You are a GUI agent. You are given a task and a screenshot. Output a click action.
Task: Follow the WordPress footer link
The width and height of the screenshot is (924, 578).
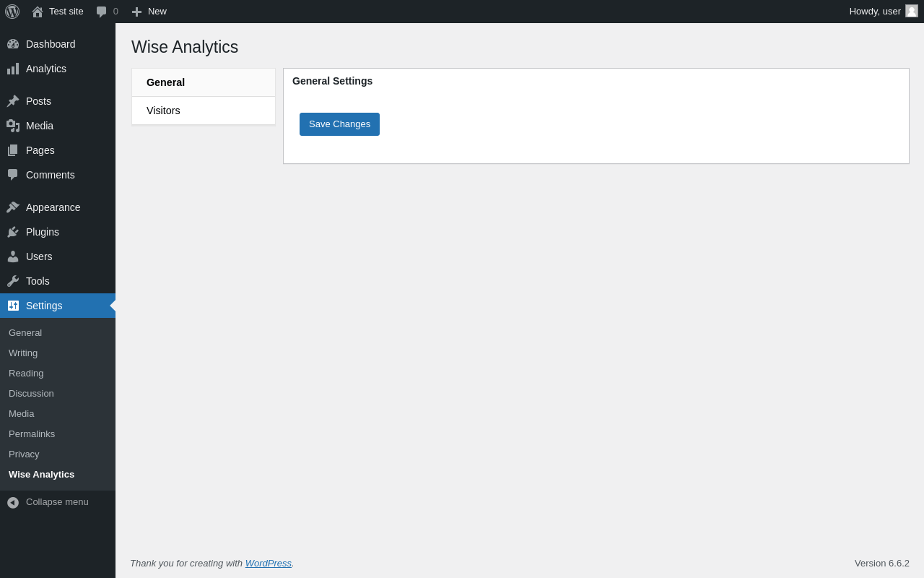coord(268,563)
